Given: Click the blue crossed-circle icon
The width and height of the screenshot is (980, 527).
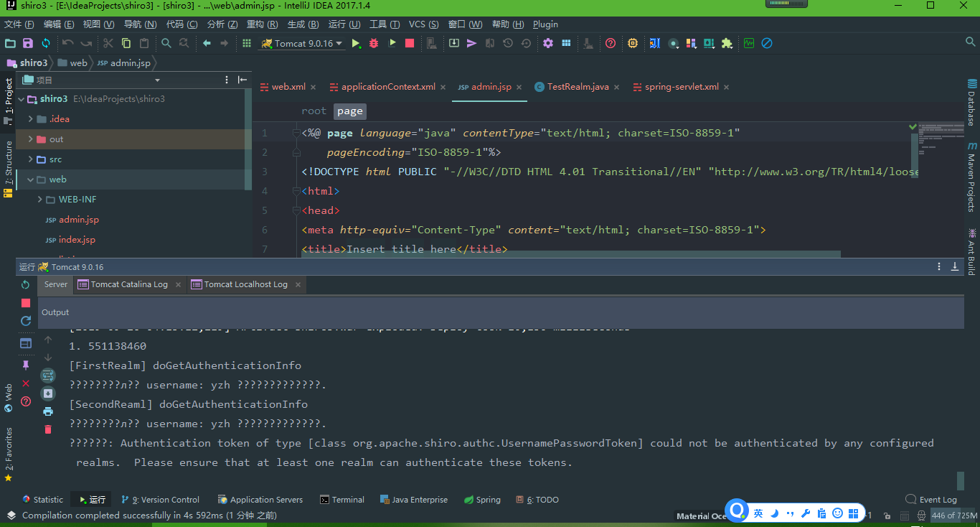Looking at the screenshot, I should tap(767, 43).
